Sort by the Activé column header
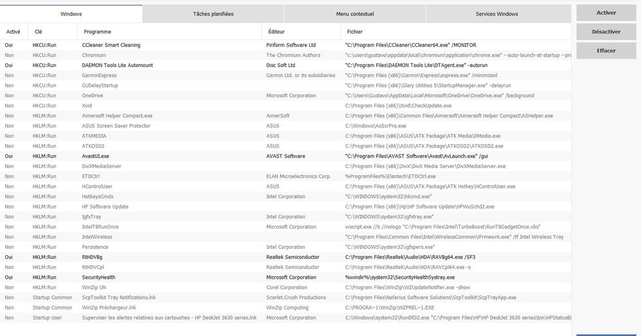 click(x=13, y=31)
